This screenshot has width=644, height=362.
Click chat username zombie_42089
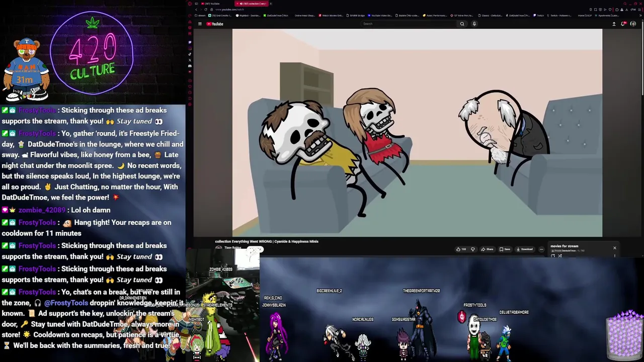(42, 210)
